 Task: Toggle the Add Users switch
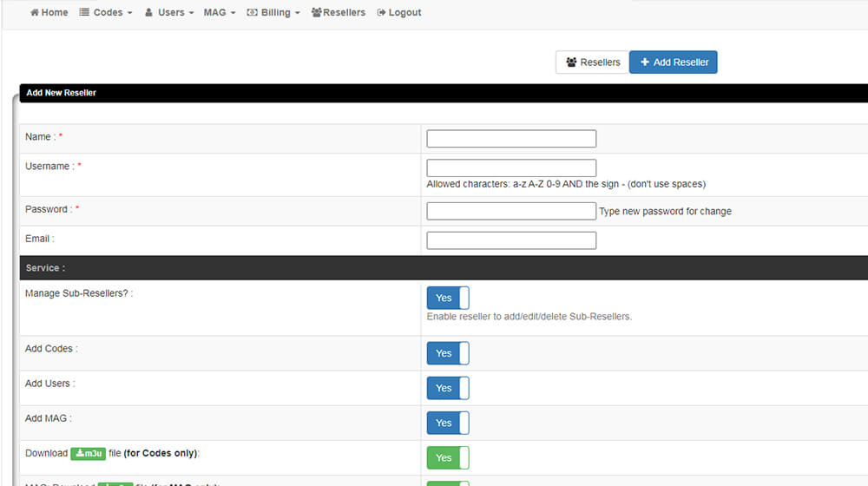coord(447,388)
